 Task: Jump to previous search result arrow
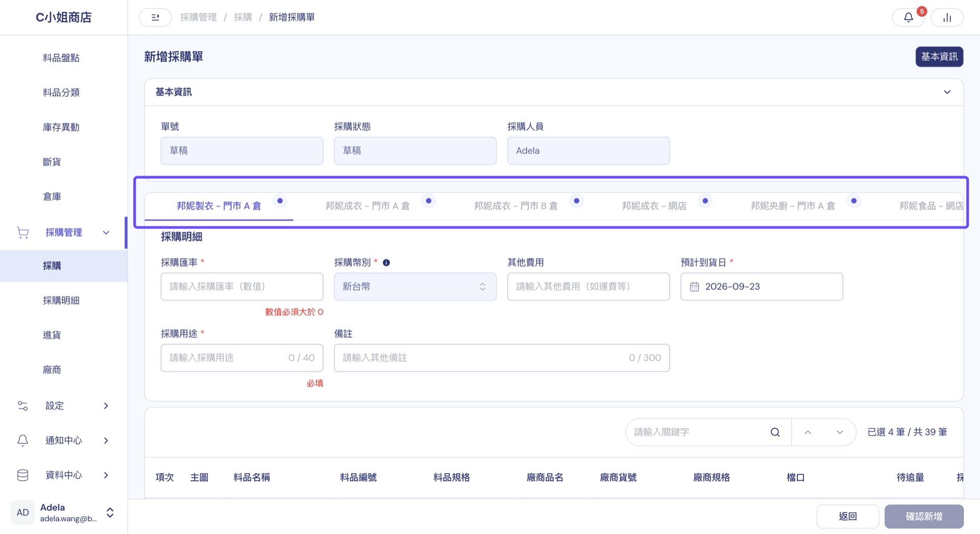(x=807, y=432)
